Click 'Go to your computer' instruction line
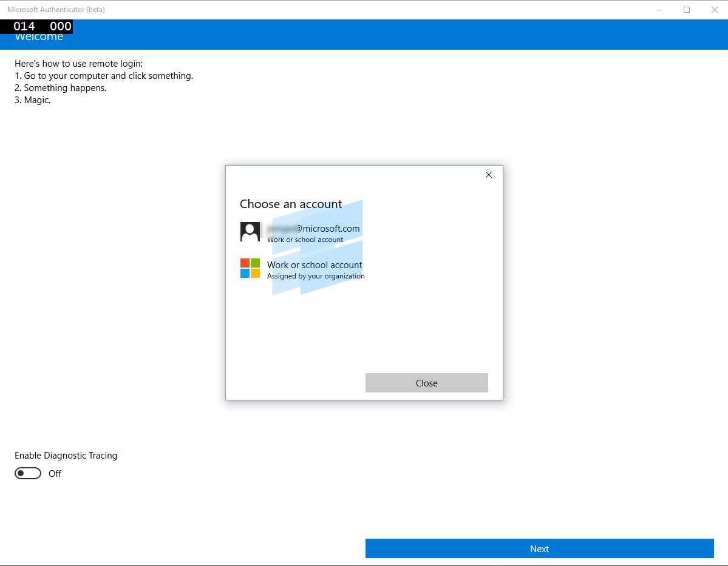The width and height of the screenshot is (728, 566). coord(104,76)
